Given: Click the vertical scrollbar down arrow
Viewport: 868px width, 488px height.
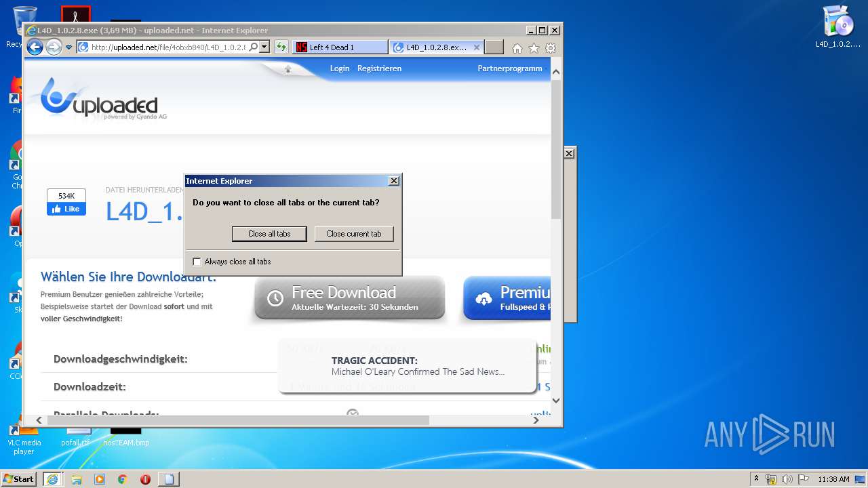Looking at the screenshot, I should [x=556, y=401].
